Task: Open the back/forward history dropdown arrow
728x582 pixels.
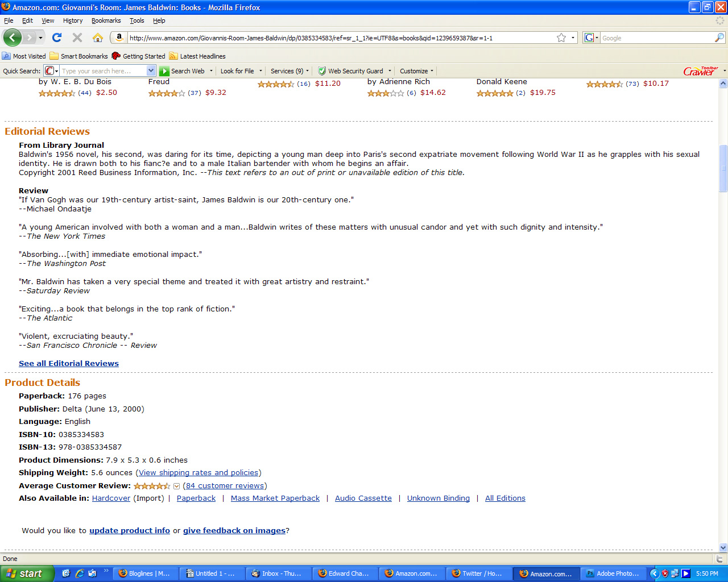Action: click(x=40, y=38)
